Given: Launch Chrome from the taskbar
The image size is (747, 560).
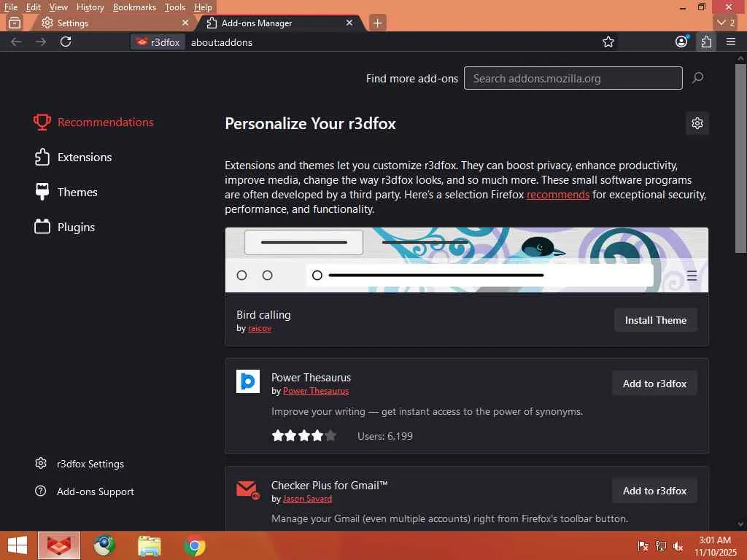Looking at the screenshot, I should (194, 545).
